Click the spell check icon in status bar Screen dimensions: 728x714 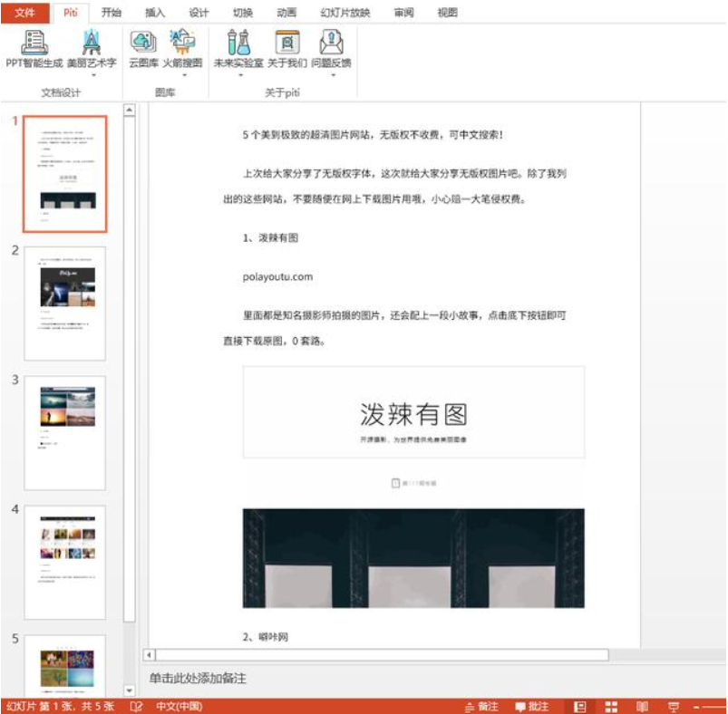pos(136,707)
